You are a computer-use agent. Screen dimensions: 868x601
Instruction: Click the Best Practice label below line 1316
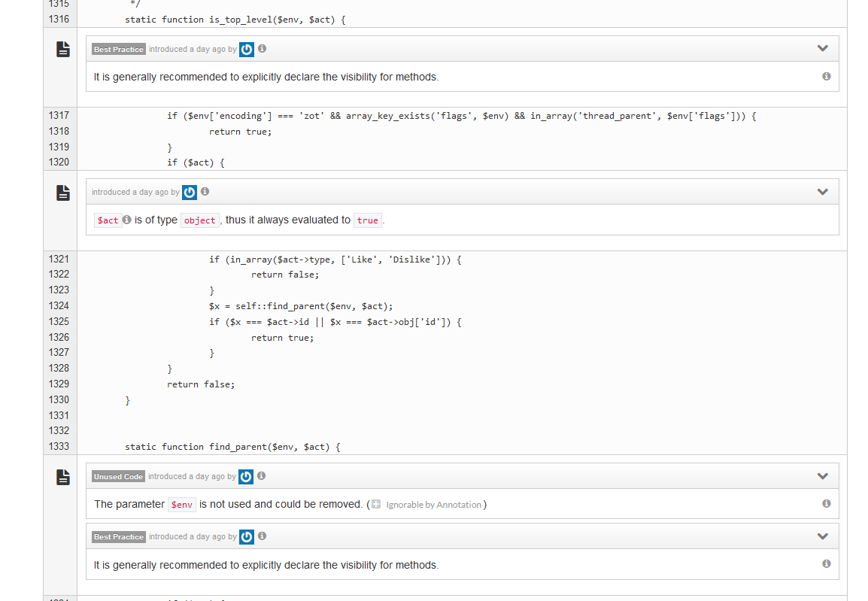[x=119, y=49]
